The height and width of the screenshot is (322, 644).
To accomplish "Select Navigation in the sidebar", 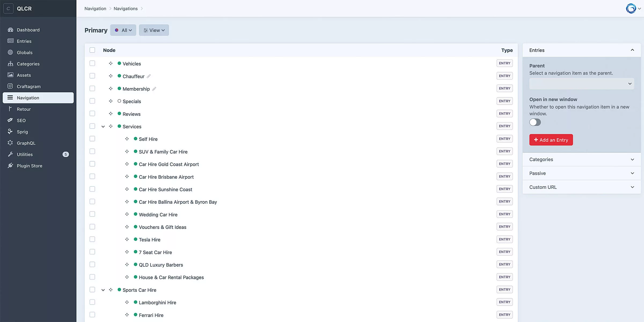I will [x=38, y=98].
